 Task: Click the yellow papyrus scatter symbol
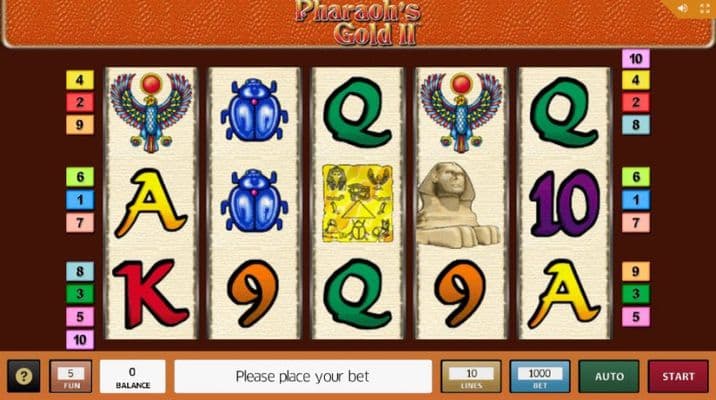point(358,204)
